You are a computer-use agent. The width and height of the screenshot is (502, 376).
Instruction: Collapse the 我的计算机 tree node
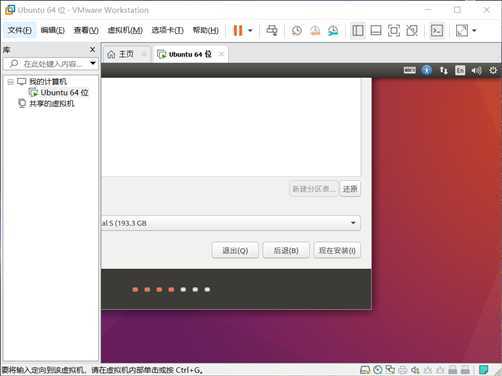[10, 82]
